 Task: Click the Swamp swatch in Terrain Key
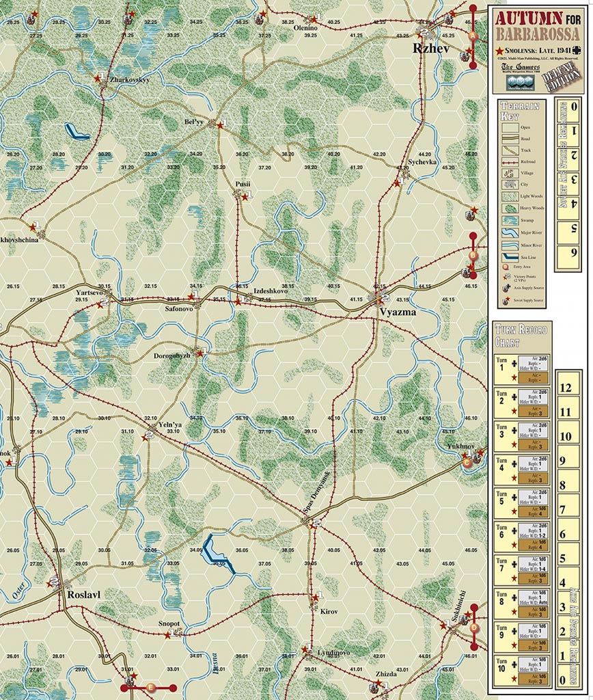pyautogui.click(x=509, y=221)
